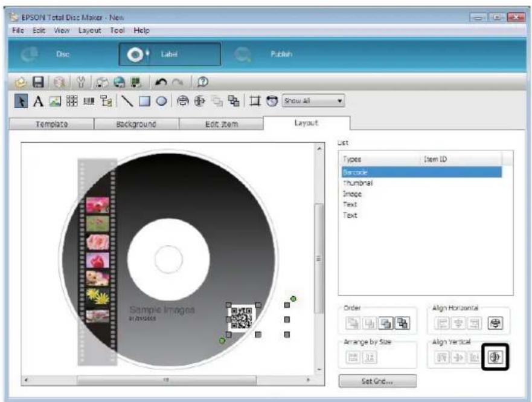Image resolution: width=532 pixels, height=402 pixels.
Task: Open the Tool menu
Action: [117, 31]
